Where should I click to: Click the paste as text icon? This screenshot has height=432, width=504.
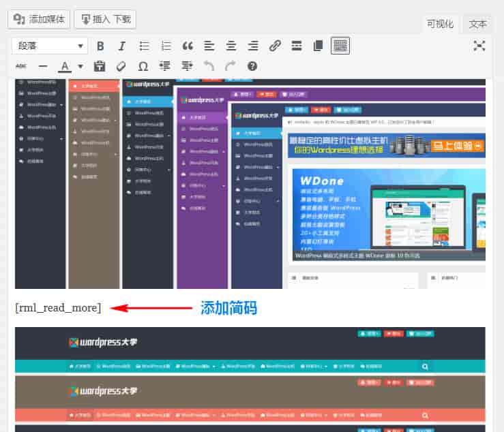[100, 67]
